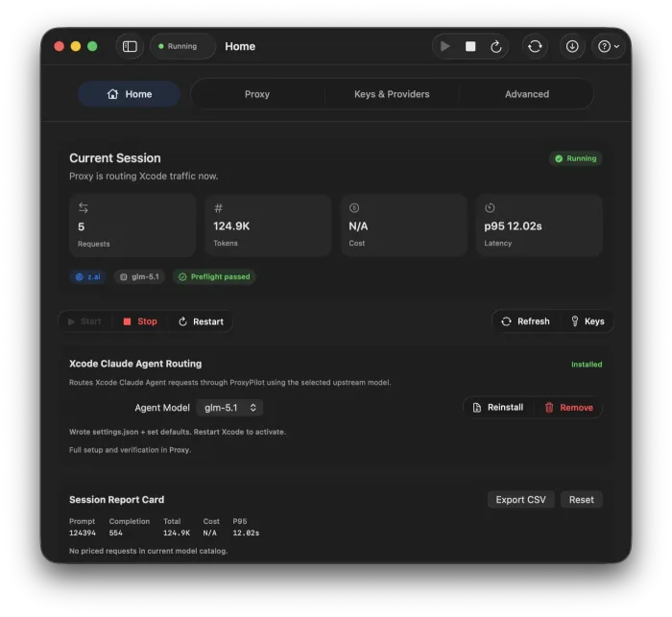The width and height of the screenshot is (672, 617).
Task: Click the play icon in the title bar
Action: [444, 46]
